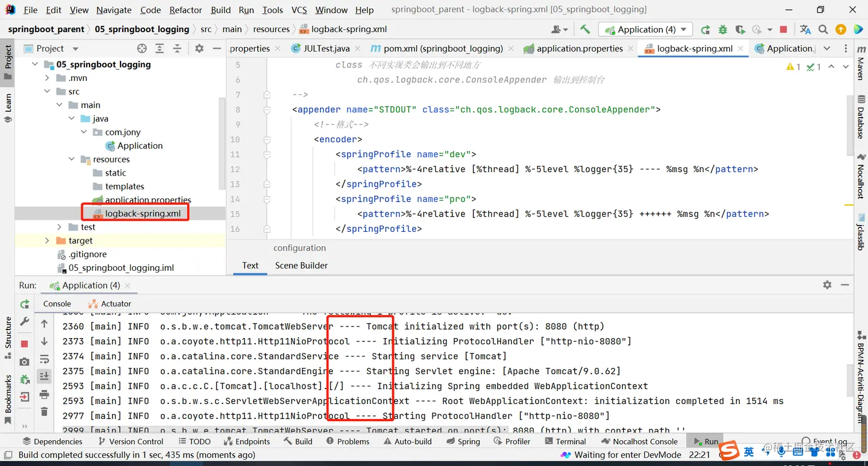Image resolution: width=868 pixels, height=466 pixels.
Task: Click the orange update arrow icon
Action: [840, 29]
